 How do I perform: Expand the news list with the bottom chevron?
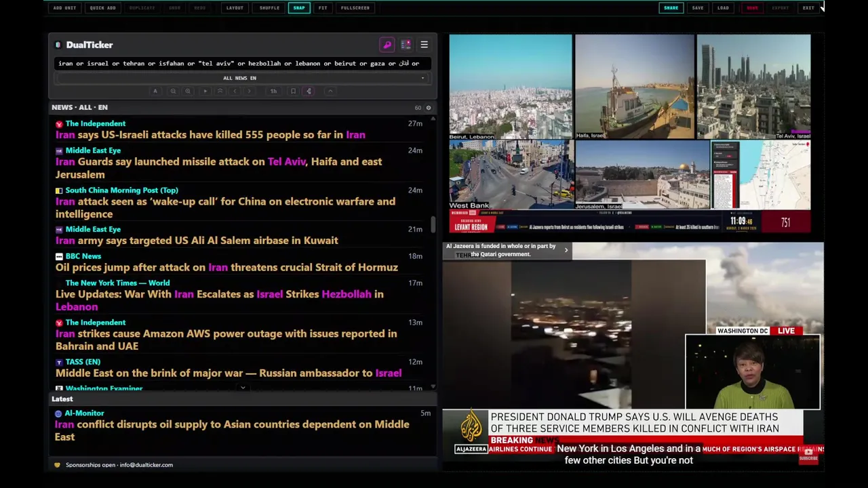pos(243,388)
